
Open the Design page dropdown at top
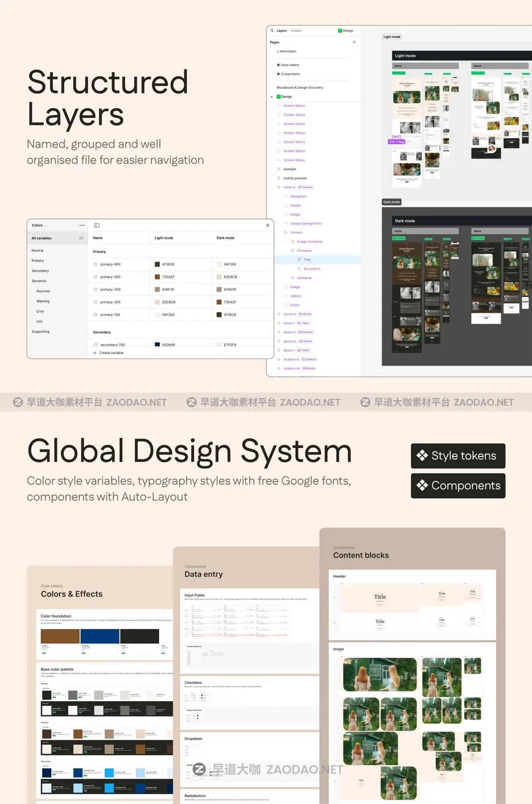[348, 31]
